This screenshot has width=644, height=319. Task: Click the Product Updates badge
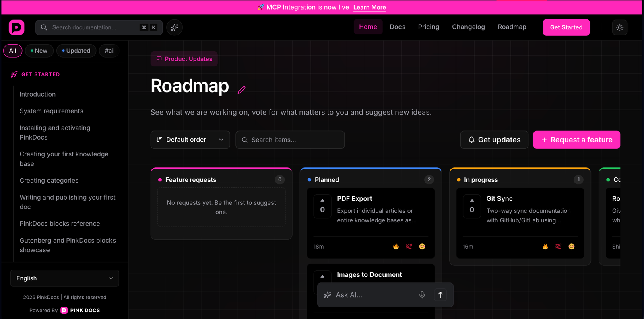pyautogui.click(x=184, y=59)
